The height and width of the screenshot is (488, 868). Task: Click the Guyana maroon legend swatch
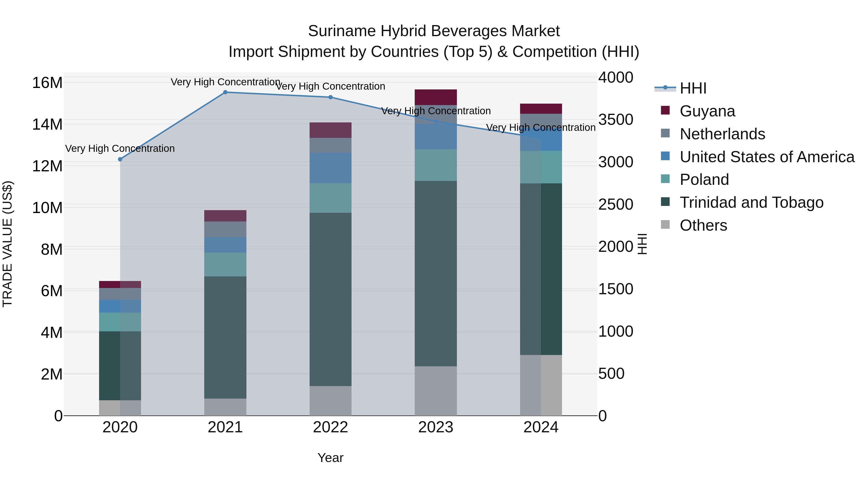[665, 110]
